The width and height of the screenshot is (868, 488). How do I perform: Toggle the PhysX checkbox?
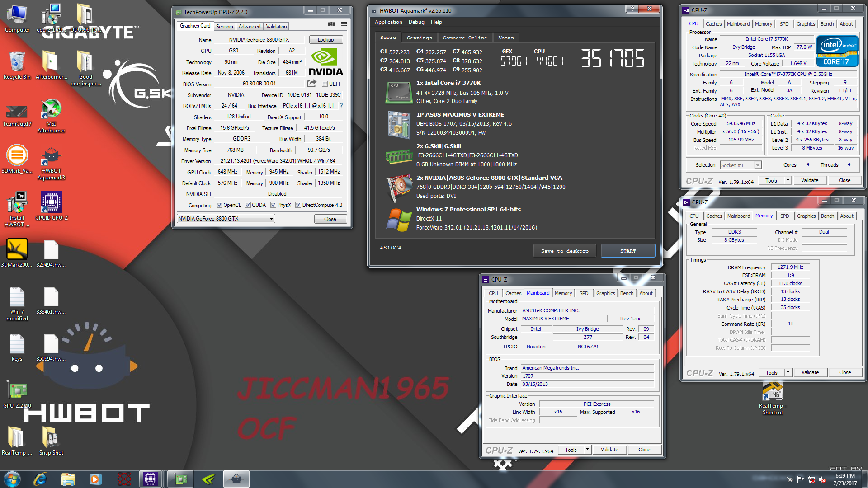[x=273, y=205]
